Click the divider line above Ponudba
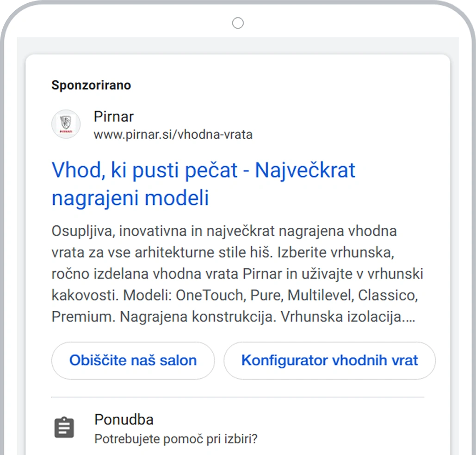 coord(238,397)
